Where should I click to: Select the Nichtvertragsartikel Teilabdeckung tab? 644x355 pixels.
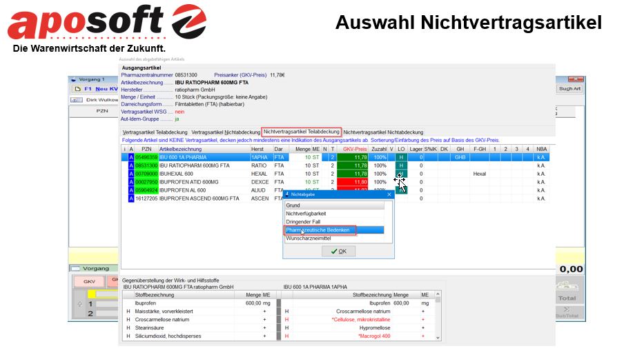pos(302,132)
